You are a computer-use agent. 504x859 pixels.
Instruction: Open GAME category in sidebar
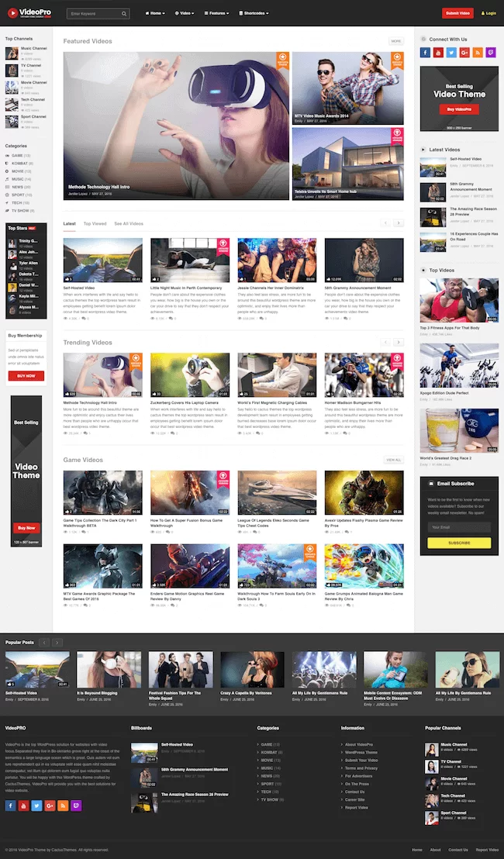(18, 156)
